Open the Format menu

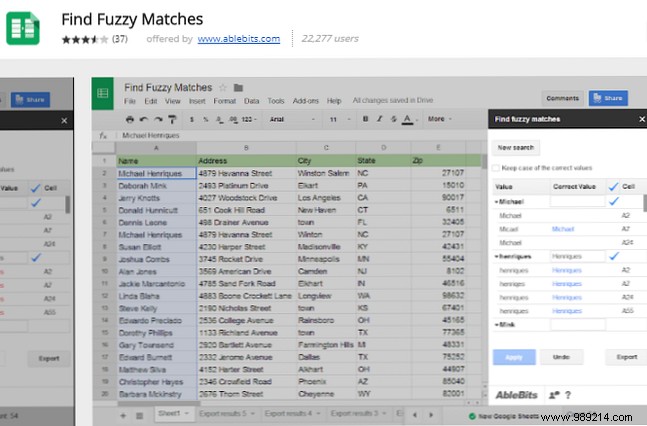[x=224, y=101]
